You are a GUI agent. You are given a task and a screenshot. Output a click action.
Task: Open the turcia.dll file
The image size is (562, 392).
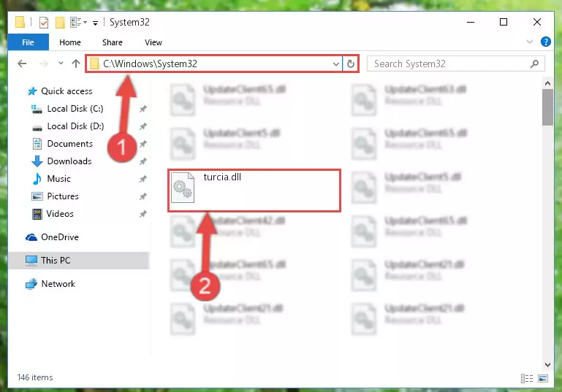[254, 190]
